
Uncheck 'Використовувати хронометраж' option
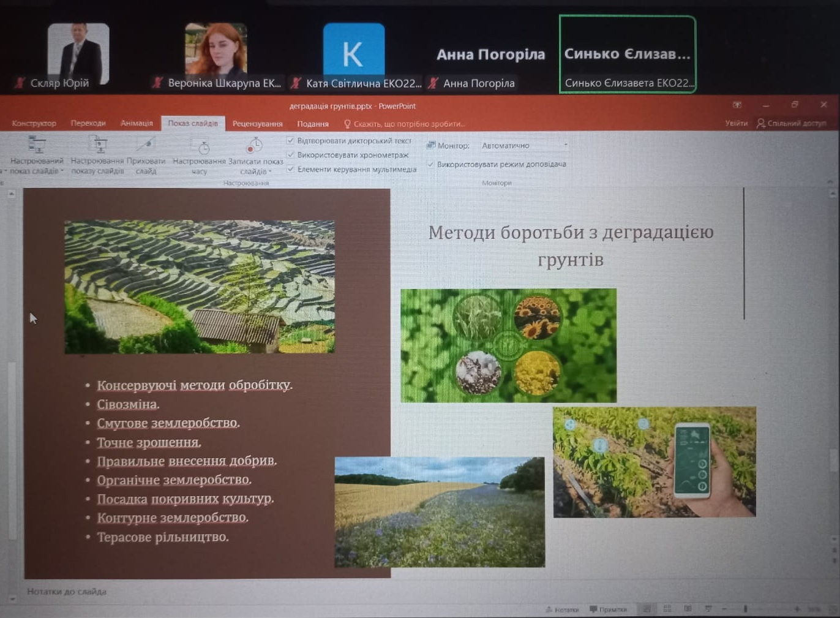point(291,155)
